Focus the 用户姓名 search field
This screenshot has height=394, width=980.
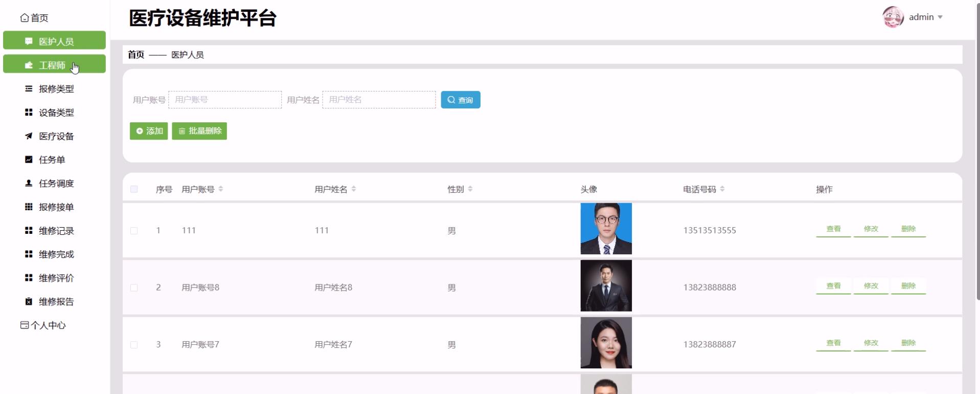point(379,100)
